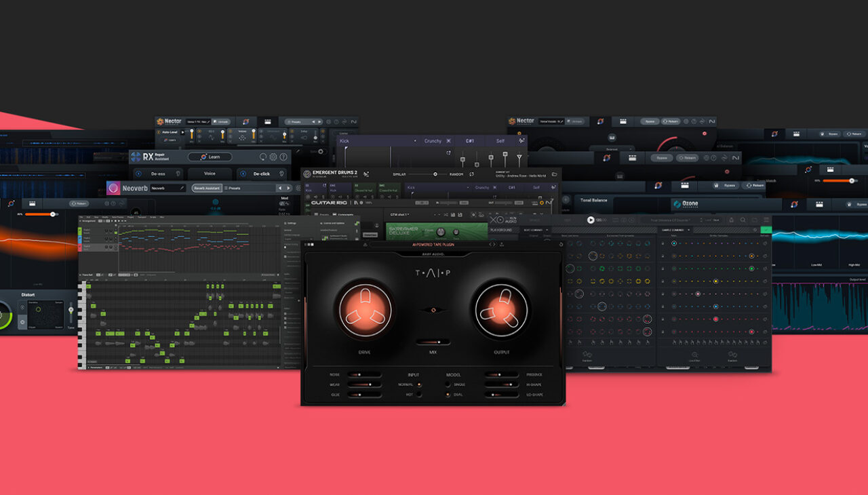
Task: Click the Ozone logo icon
Action: click(x=677, y=203)
